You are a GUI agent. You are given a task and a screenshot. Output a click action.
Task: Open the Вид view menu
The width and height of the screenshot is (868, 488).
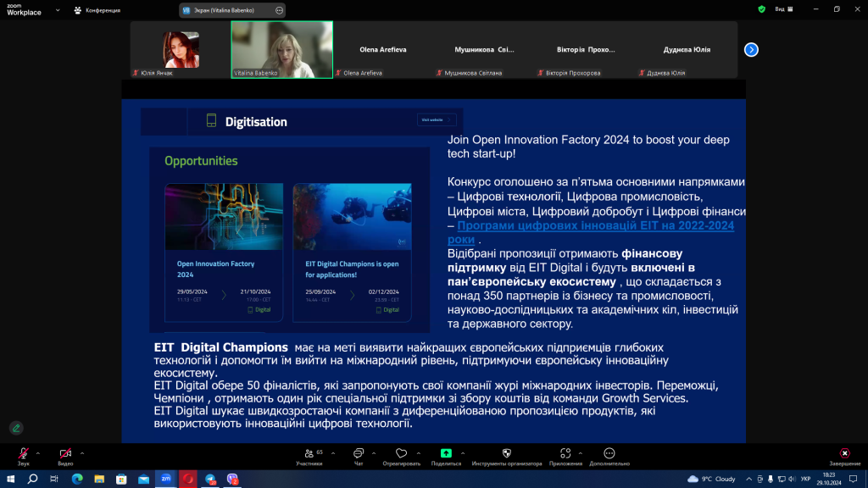tap(784, 8)
